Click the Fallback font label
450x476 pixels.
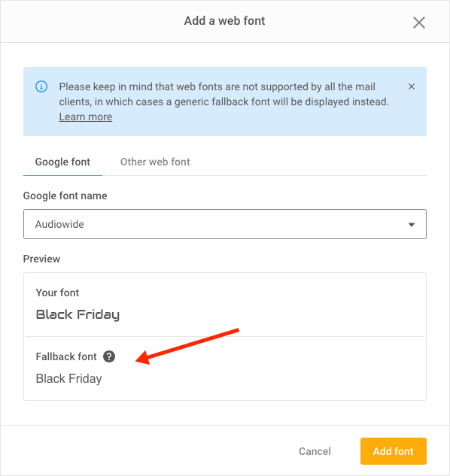66,356
